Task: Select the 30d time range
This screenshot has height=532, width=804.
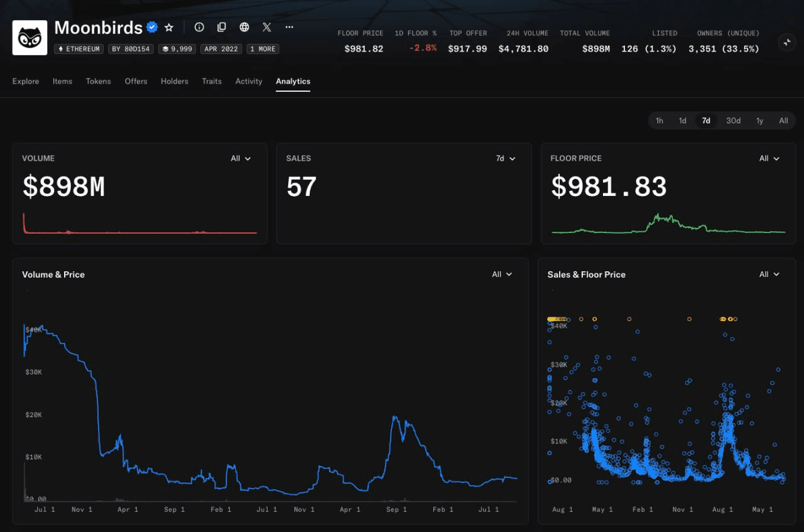Action: tap(734, 121)
